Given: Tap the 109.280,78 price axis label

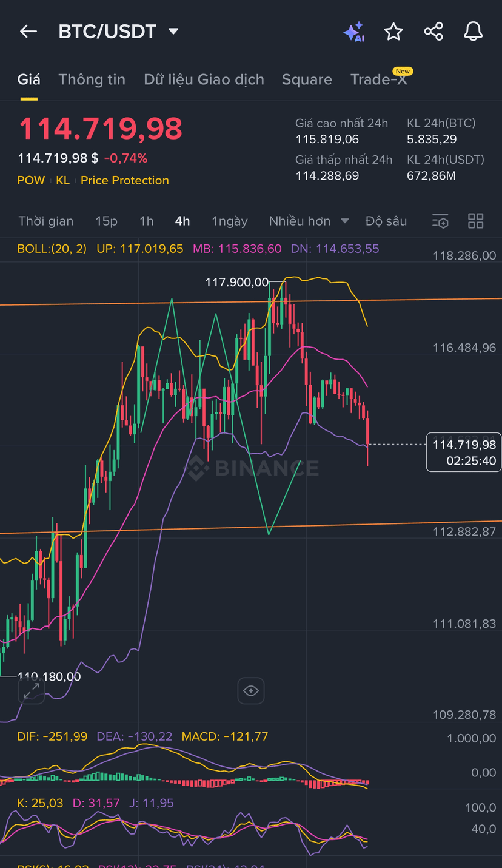Looking at the screenshot, I should tap(464, 715).
